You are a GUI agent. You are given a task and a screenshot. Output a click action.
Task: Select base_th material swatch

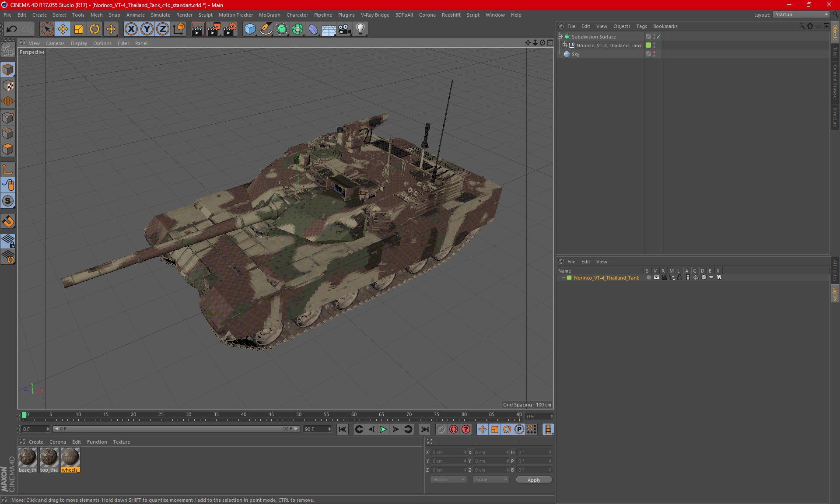pyautogui.click(x=28, y=460)
